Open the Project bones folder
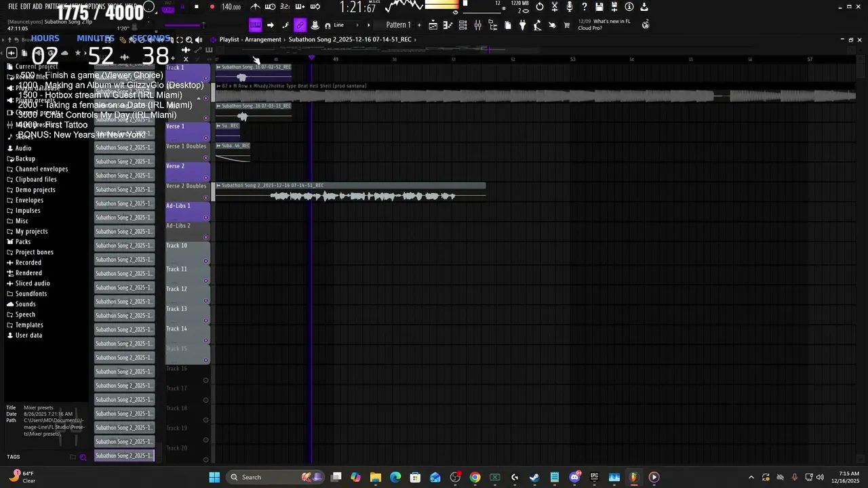 coord(34,252)
